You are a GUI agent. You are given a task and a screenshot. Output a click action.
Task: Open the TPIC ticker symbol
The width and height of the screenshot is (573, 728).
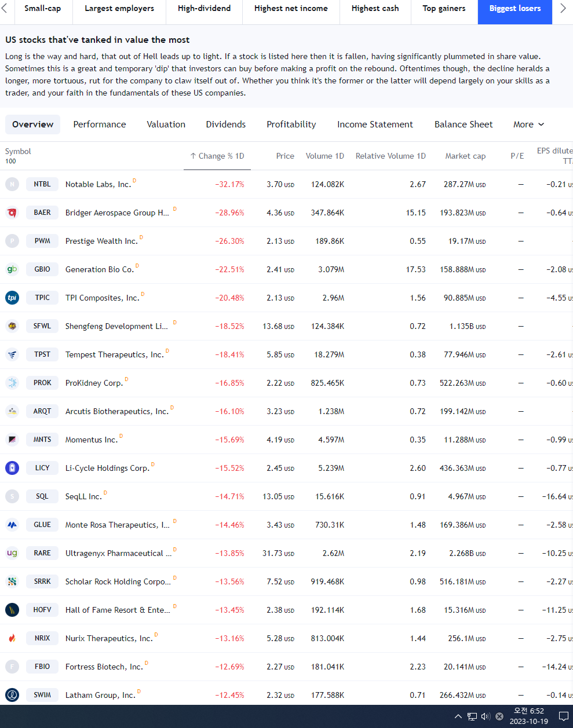[x=42, y=298]
